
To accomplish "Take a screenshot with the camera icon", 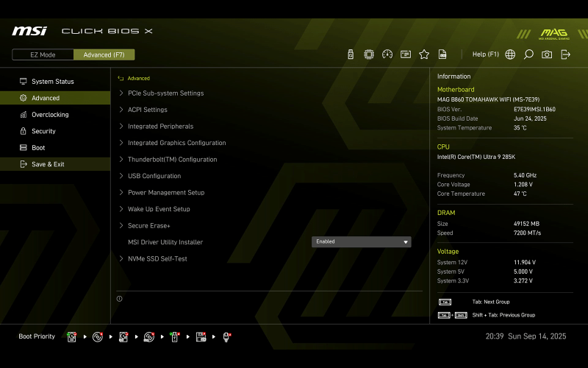I will coord(547,54).
